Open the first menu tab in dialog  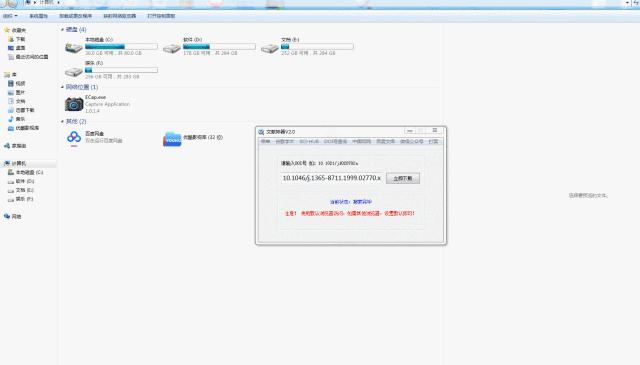click(x=266, y=141)
